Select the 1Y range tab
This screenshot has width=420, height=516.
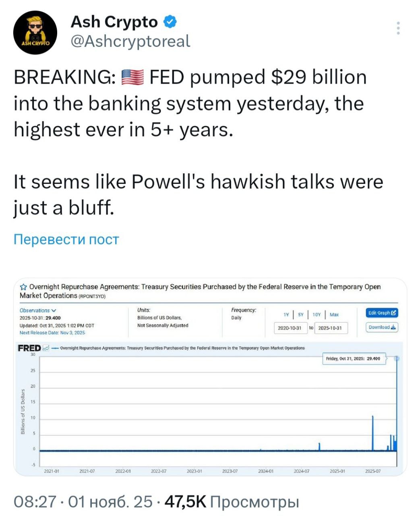click(x=286, y=314)
